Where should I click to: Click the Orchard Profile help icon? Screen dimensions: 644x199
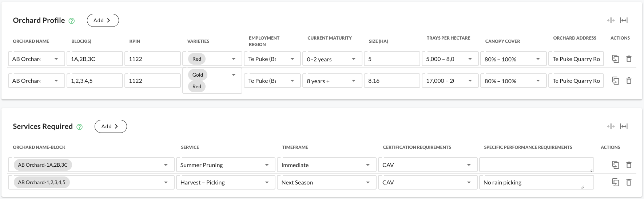tap(72, 21)
